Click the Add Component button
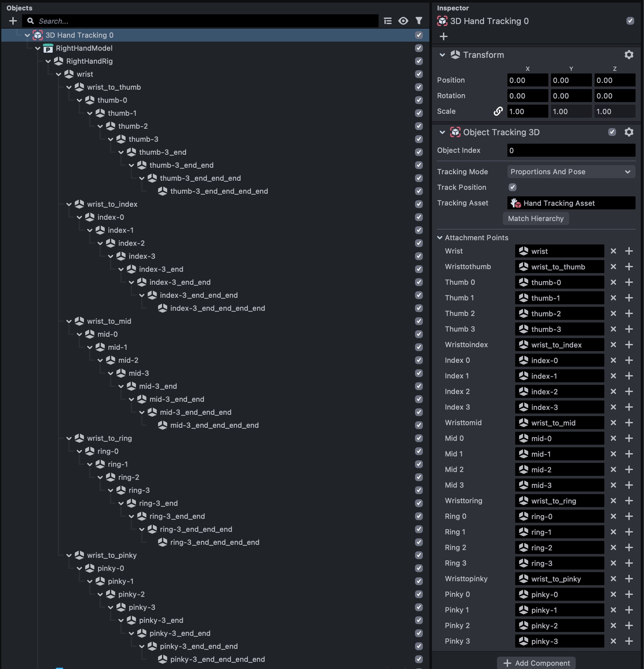The image size is (644, 669). pos(536,663)
